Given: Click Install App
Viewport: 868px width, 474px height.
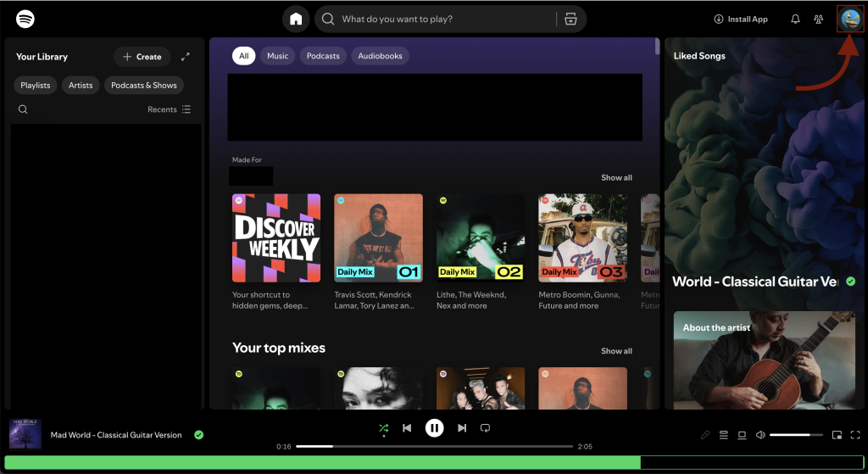Looking at the screenshot, I should click(741, 19).
